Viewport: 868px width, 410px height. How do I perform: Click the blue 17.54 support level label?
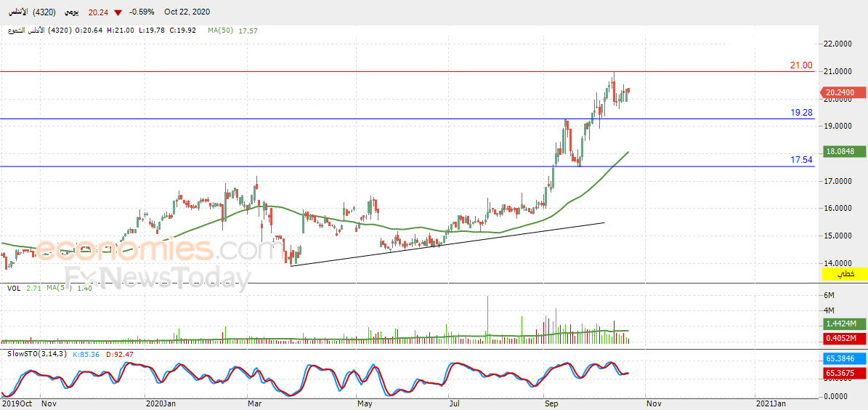click(x=801, y=160)
